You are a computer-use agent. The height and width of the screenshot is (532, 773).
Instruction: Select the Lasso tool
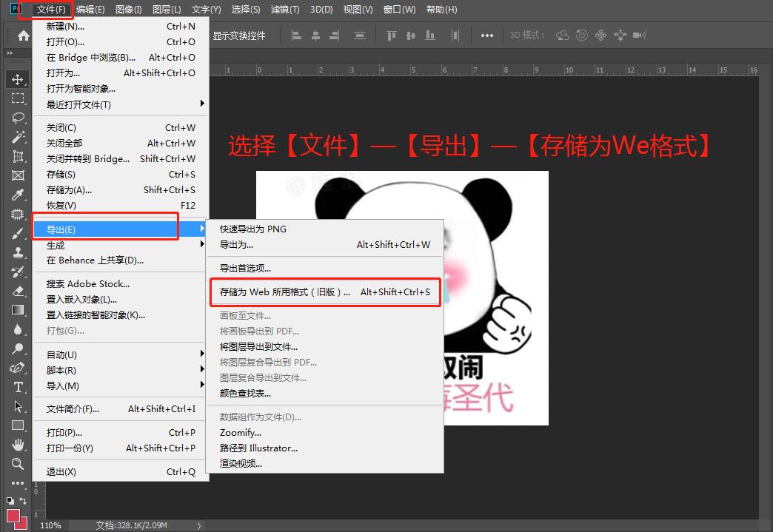pos(18,118)
